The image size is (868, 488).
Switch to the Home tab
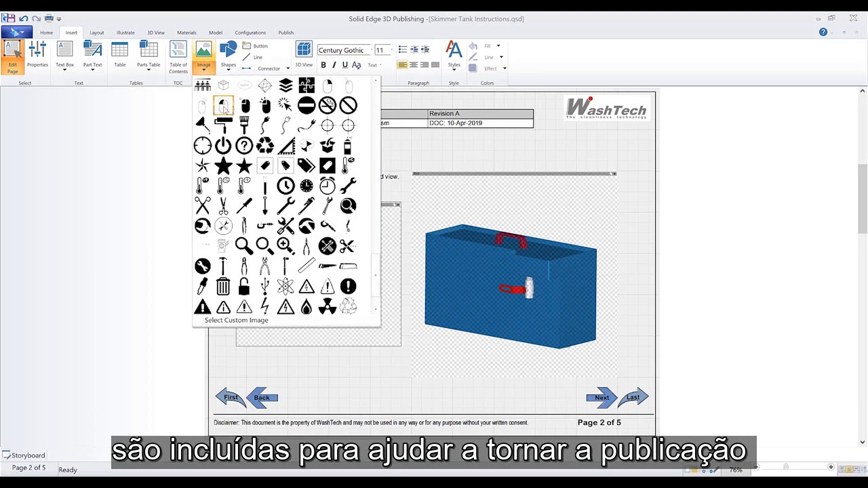pos(46,33)
